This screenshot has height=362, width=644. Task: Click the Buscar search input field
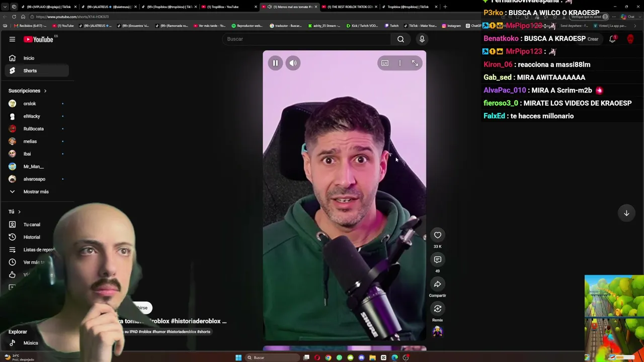coord(307,39)
